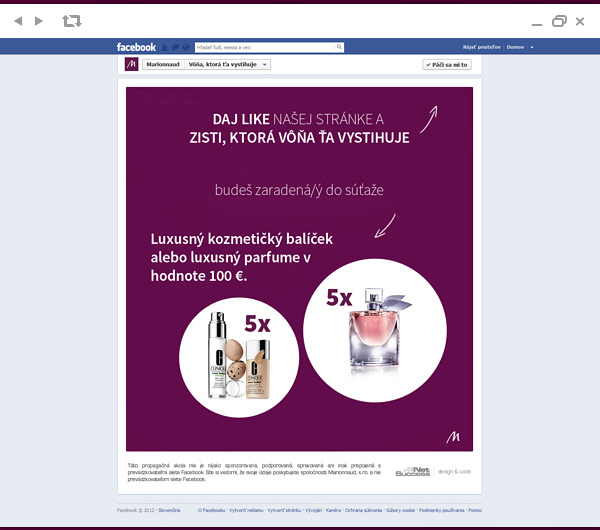Open 'Vytvoriť stránku' footer link
Screen dimensions: 600x530
(284, 510)
